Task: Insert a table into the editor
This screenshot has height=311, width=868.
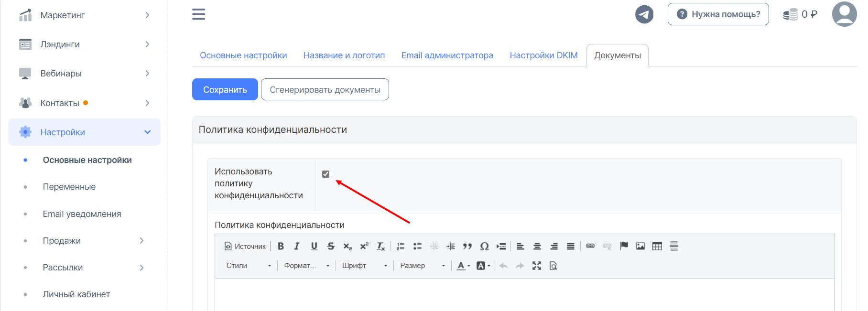Action: (x=657, y=246)
